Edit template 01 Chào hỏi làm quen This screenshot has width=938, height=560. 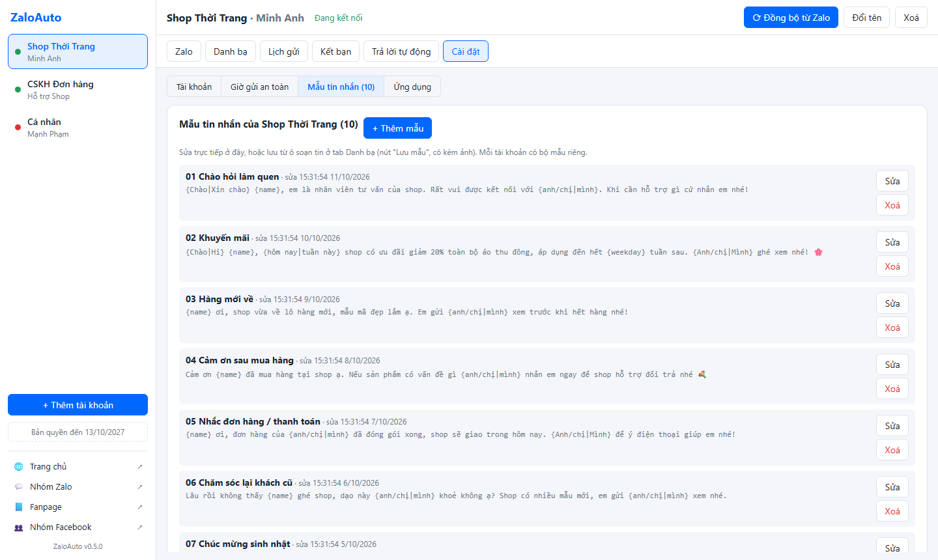pyautogui.click(x=892, y=181)
